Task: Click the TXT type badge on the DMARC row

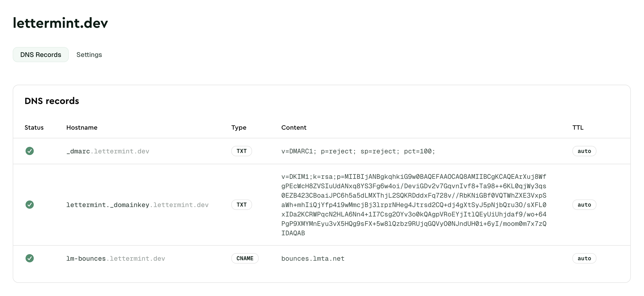Action: click(241, 151)
